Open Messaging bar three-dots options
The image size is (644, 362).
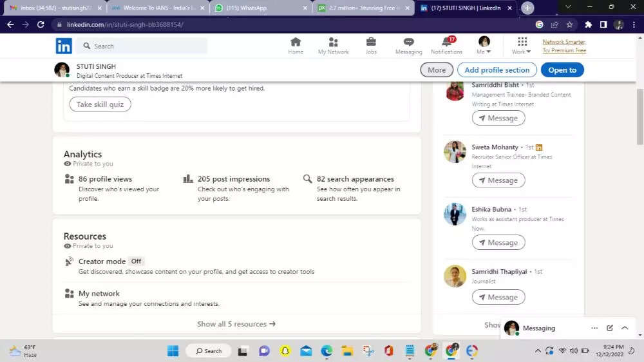594,328
